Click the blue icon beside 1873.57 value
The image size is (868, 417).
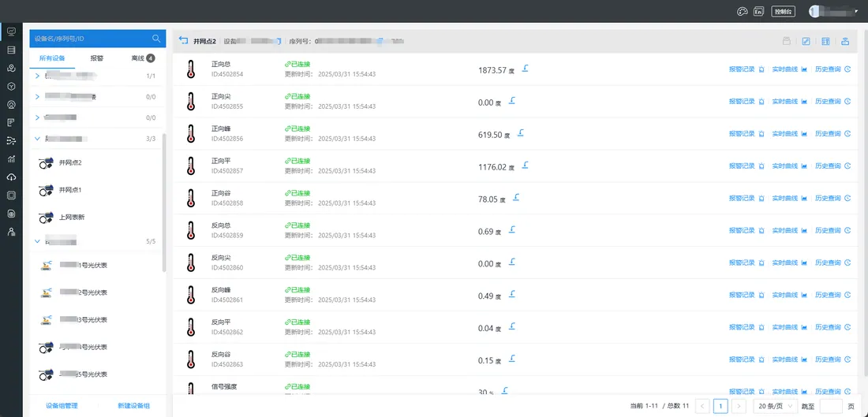coord(526,69)
